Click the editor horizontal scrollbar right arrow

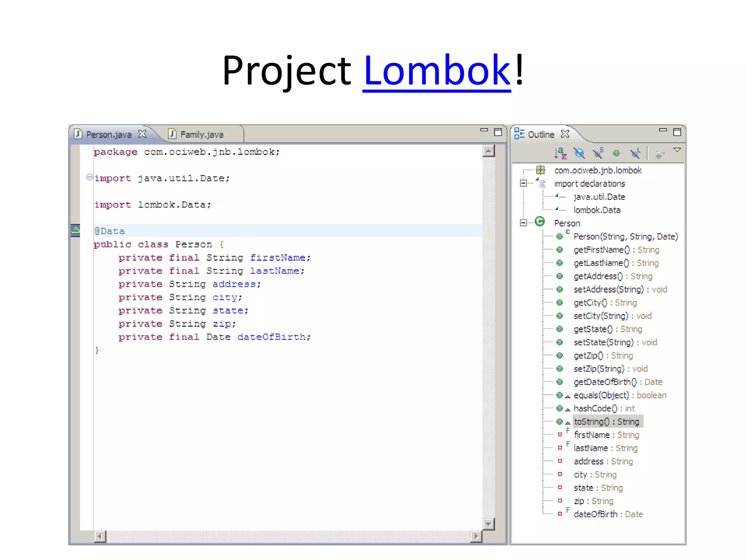(476, 536)
